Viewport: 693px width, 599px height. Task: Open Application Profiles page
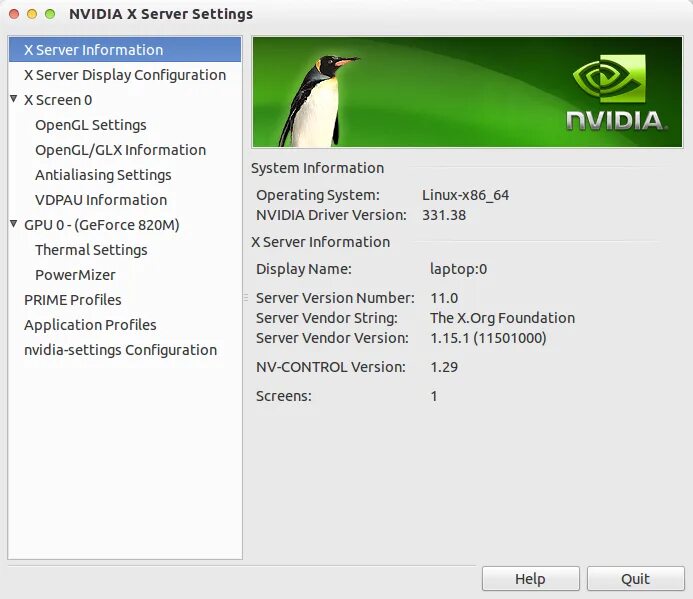[90, 325]
